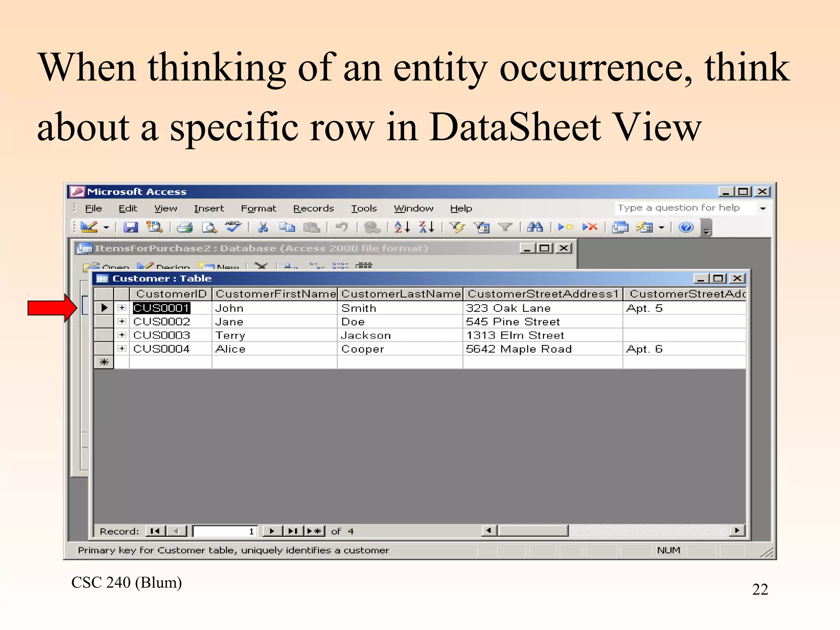Go to the previous record navigation button
The height and width of the screenshot is (630, 840).
(176, 531)
